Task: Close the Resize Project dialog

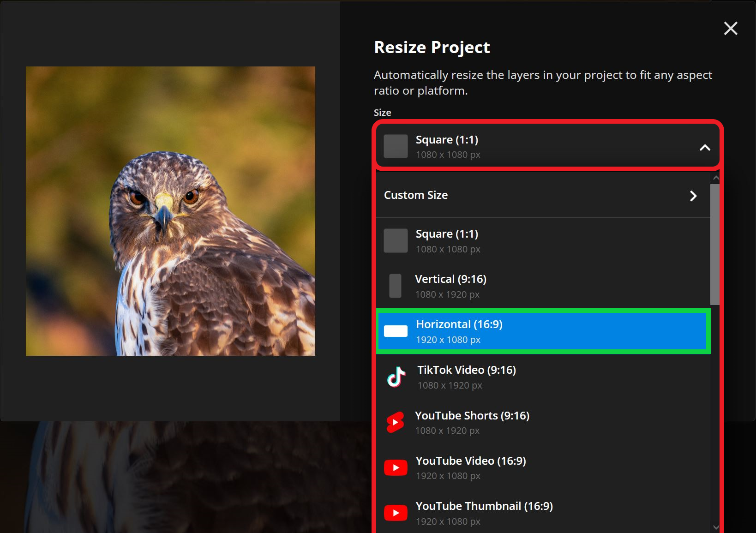Action: 731,28
